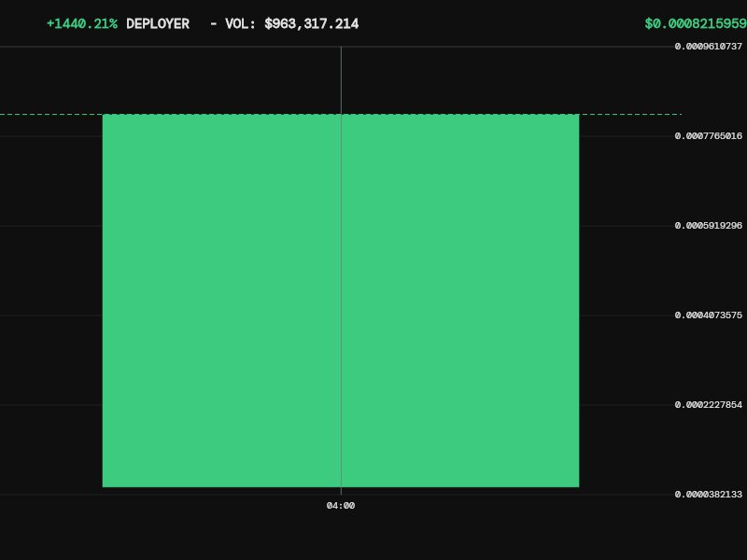This screenshot has height=560, width=747.
Task: Click the 0.0002227854 price axis label
Action: [x=709, y=405]
